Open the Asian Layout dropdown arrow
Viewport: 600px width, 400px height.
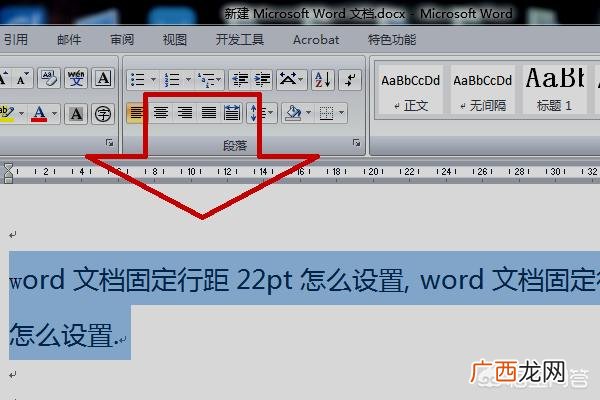301,80
